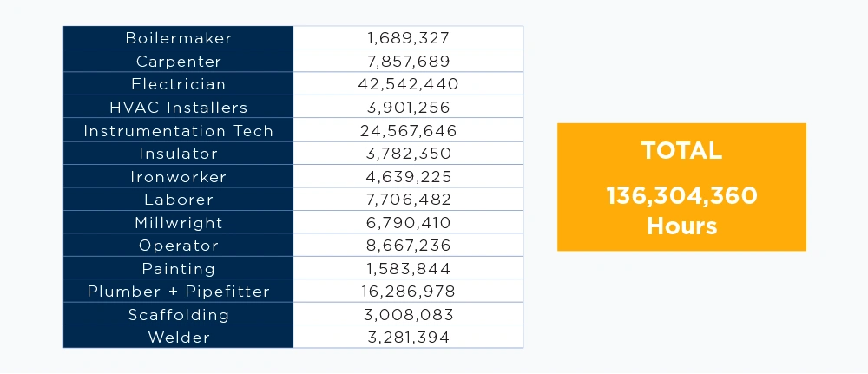Click the Electrician label cell
This screenshot has height=374, width=868.
pos(178,83)
